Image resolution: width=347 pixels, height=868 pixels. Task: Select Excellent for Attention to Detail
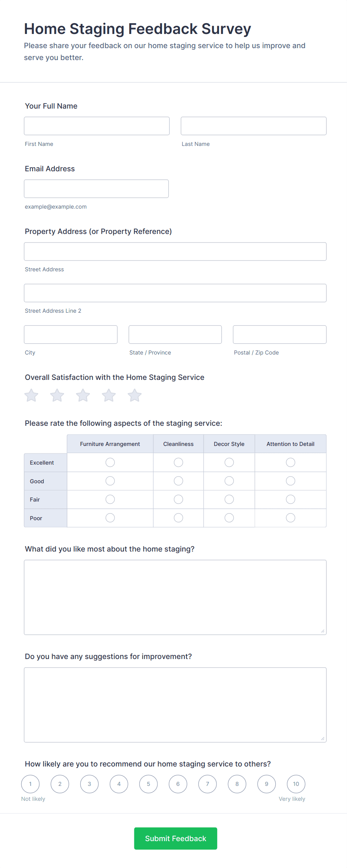(x=290, y=462)
